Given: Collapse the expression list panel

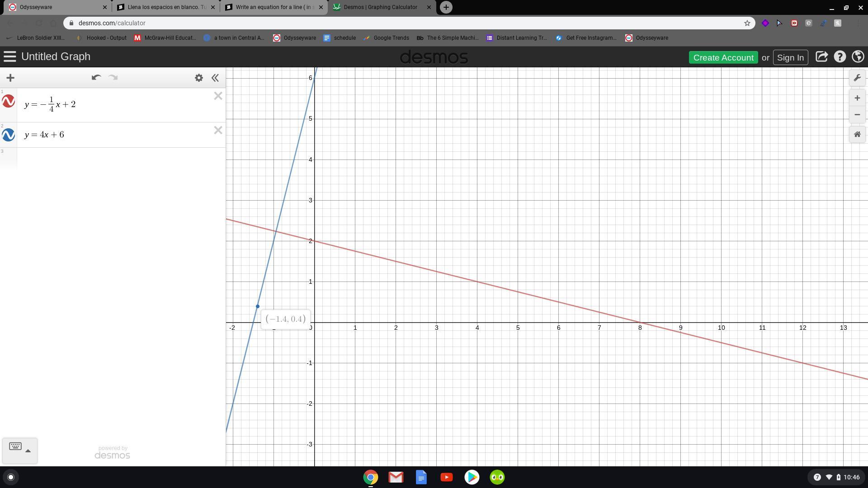Looking at the screenshot, I should pyautogui.click(x=215, y=78).
